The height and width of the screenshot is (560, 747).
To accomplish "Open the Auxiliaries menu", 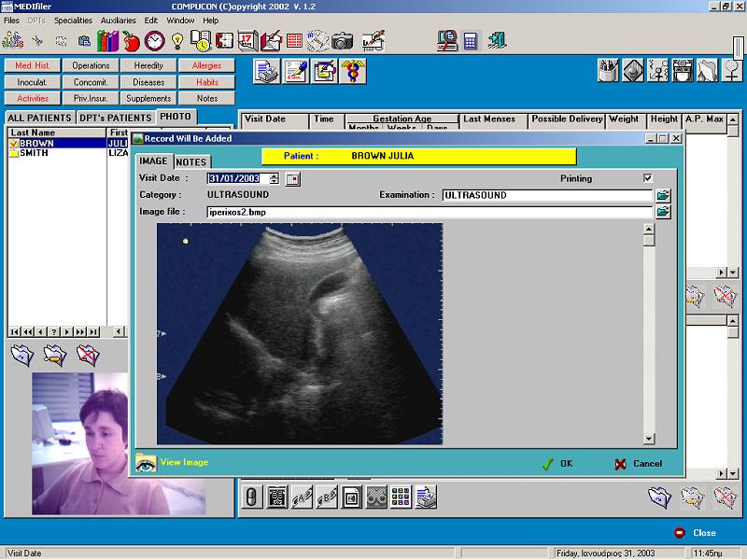I will (119, 21).
